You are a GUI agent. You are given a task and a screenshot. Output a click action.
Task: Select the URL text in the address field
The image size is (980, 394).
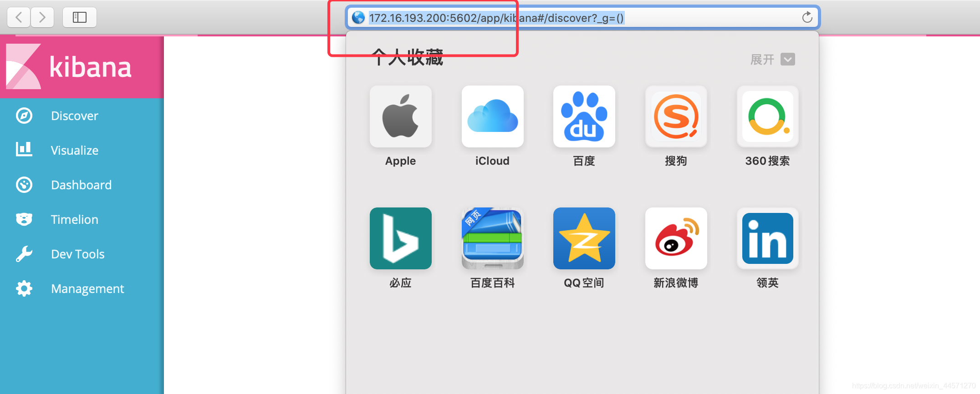496,18
